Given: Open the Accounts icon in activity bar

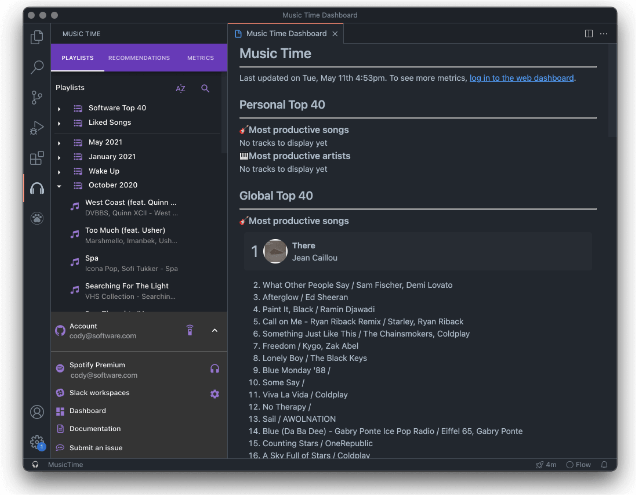Looking at the screenshot, I should click(37, 412).
